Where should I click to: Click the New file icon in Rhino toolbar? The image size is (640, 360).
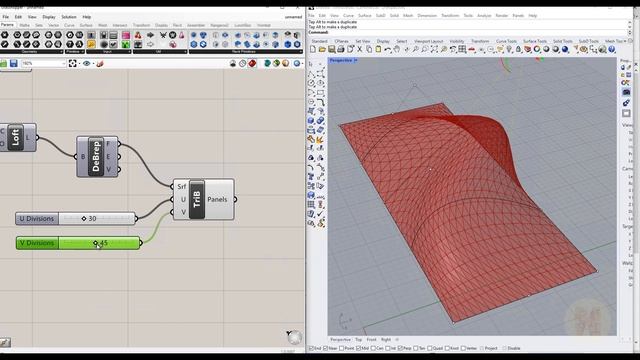click(313, 49)
